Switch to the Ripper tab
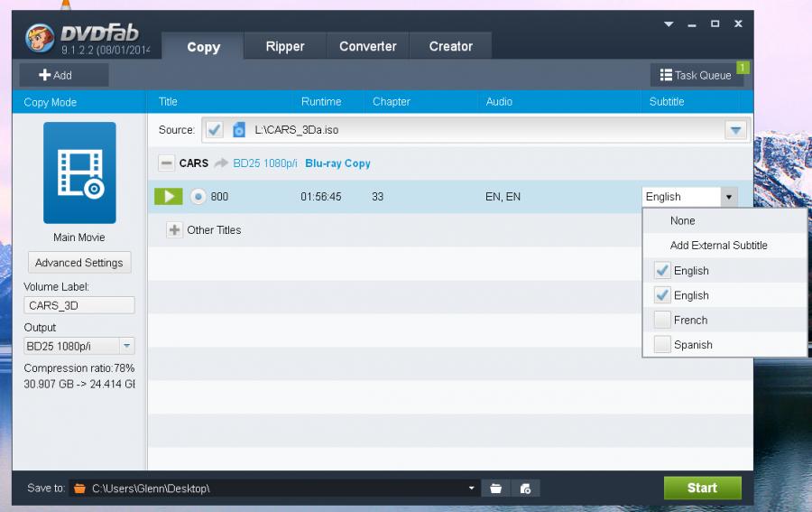This screenshot has width=812, height=512. coord(285,46)
